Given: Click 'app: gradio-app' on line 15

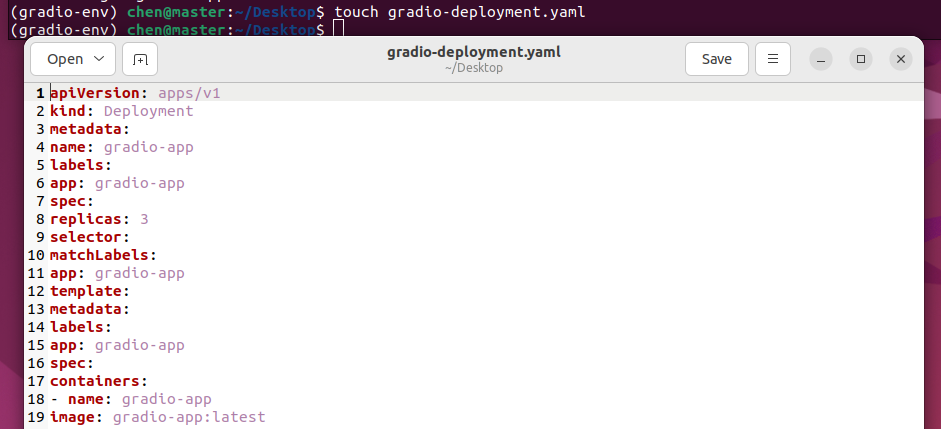Looking at the screenshot, I should click(117, 345).
